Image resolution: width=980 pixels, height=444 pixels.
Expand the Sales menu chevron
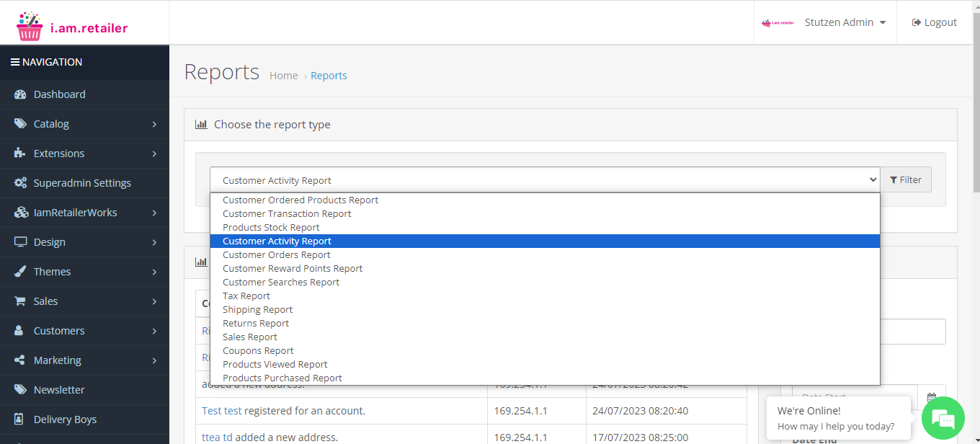pos(154,302)
